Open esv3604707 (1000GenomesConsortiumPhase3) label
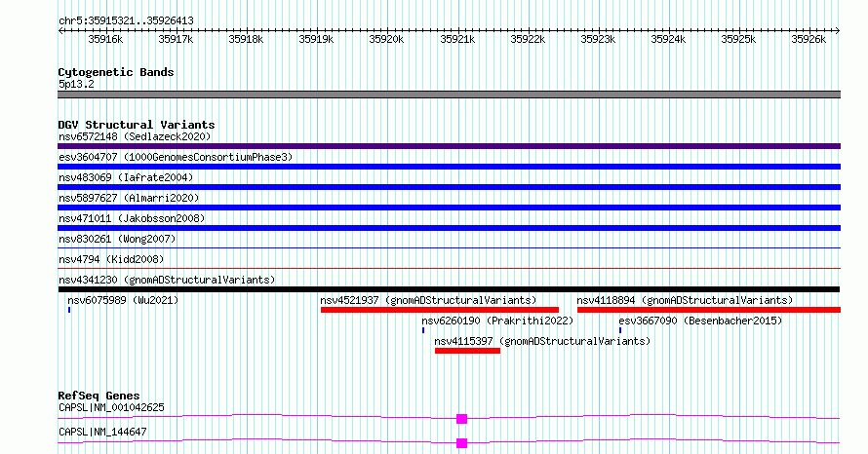This screenshot has width=868, height=454. click(x=176, y=157)
